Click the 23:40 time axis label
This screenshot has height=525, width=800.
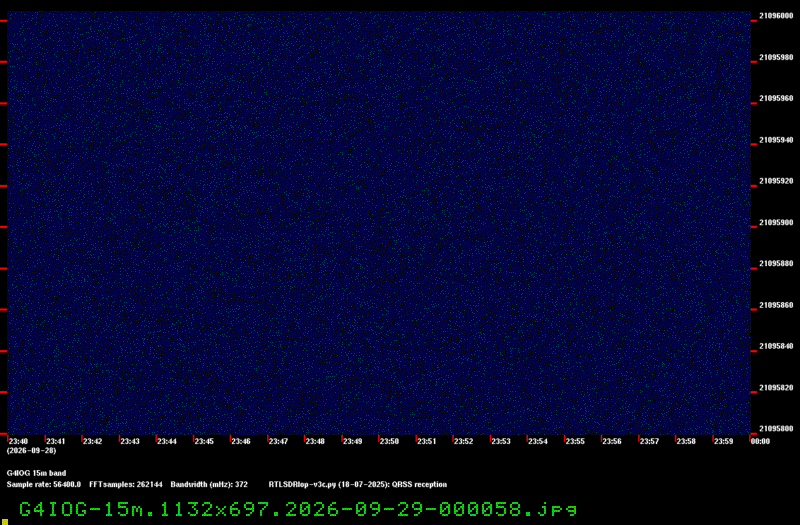[18, 441]
